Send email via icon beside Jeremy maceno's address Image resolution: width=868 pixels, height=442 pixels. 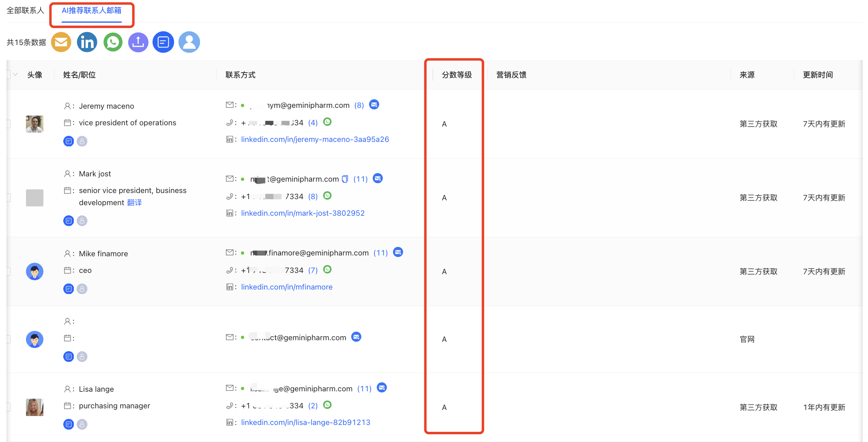click(374, 105)
